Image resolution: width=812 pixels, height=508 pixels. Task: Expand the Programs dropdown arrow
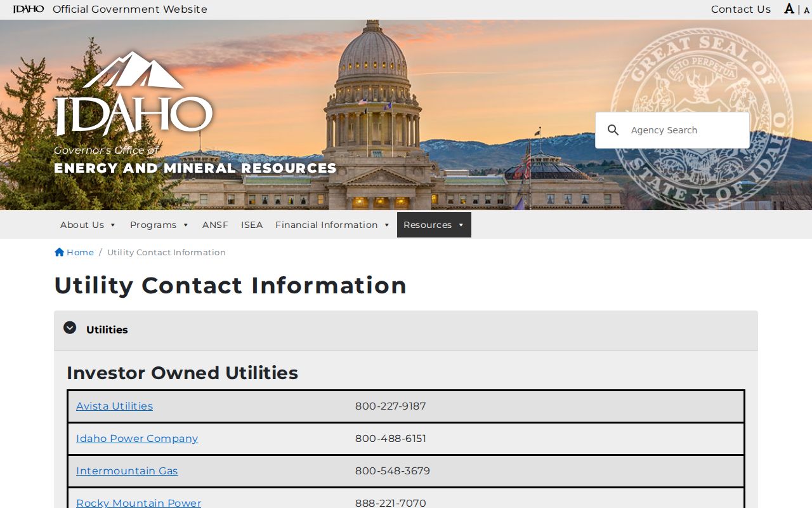(186, 225)
